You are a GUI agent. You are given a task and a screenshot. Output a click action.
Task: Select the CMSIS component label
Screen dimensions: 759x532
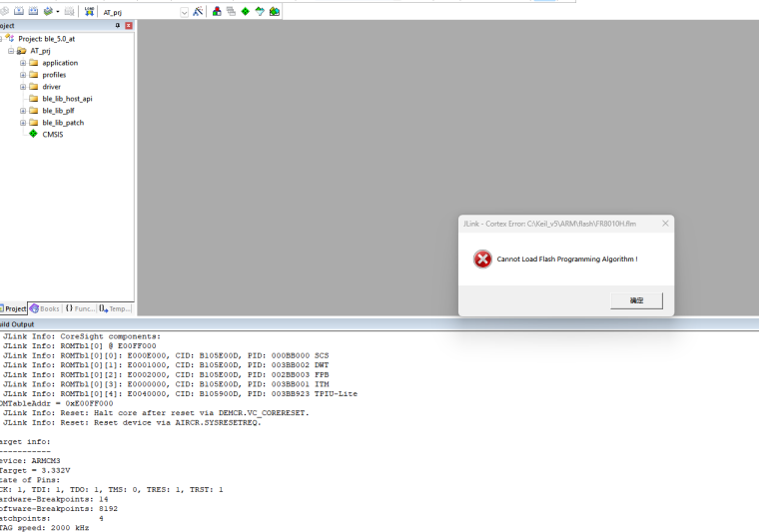coord(53,135)
